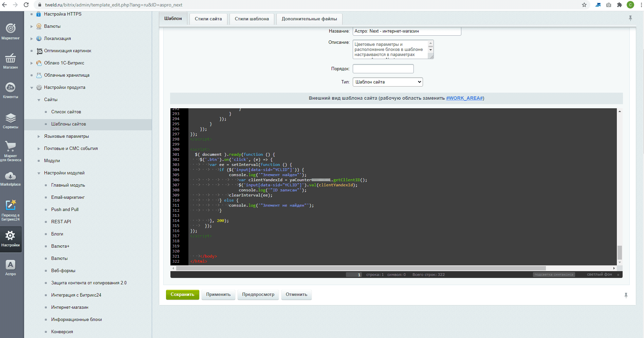Click the Локализация globe icon

tap(39, 39)
